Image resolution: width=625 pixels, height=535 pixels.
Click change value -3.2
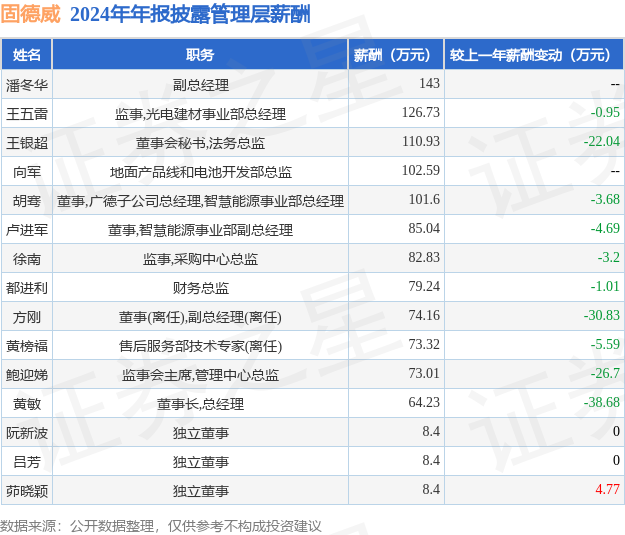609,258
